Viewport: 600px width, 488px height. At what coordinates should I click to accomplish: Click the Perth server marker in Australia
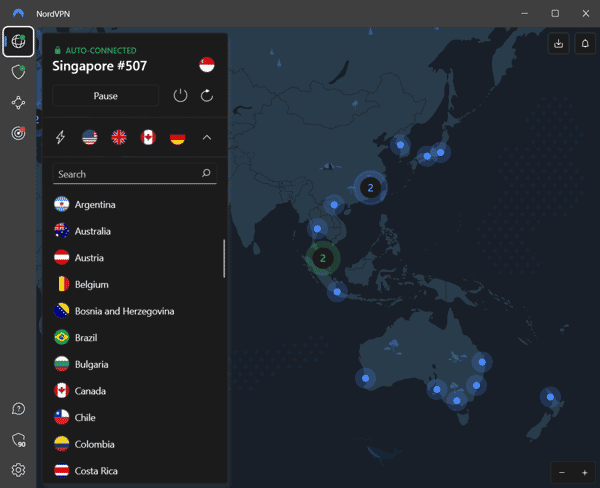point(365,378)
